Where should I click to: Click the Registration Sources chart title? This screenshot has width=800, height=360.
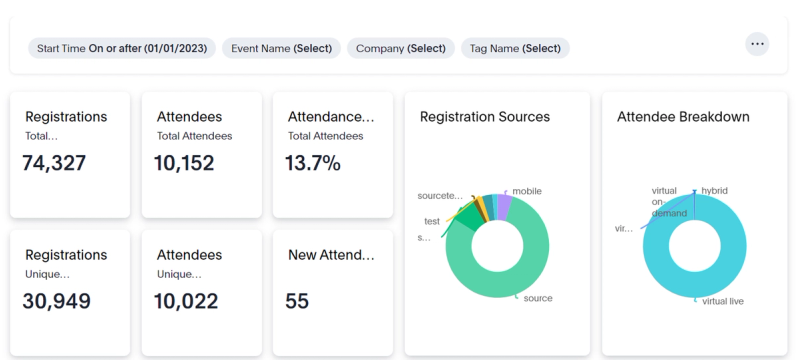(x=485, y=117)
